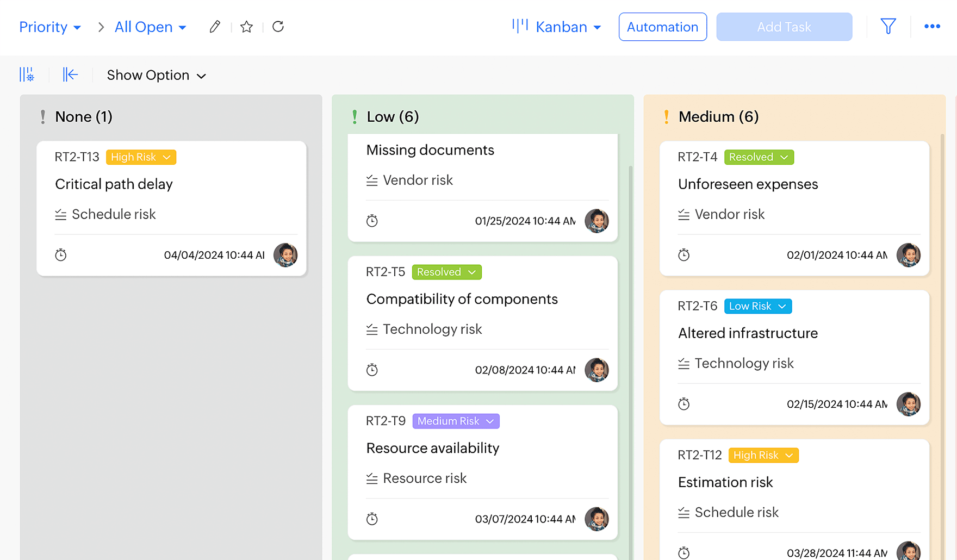Screen dimensions: 957x560
Task: Collapse all columns using arrow icon
Action: pyautogui.click(x=70, y=74)
